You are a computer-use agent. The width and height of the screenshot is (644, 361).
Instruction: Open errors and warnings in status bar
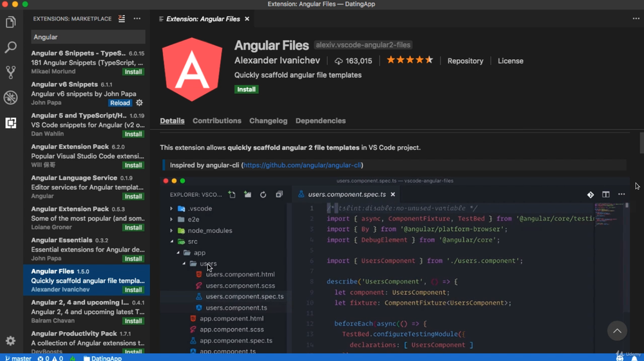tap(50, 358)
